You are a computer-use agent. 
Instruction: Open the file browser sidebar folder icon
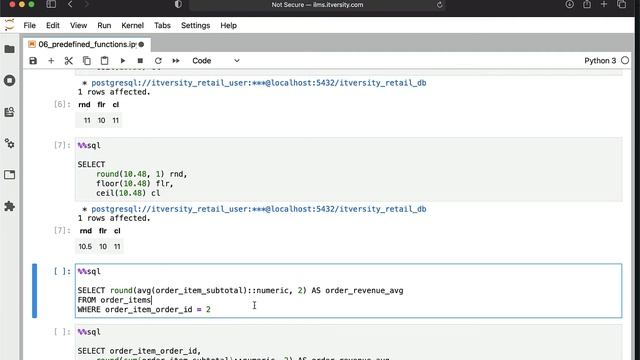(x=9, y=49)
